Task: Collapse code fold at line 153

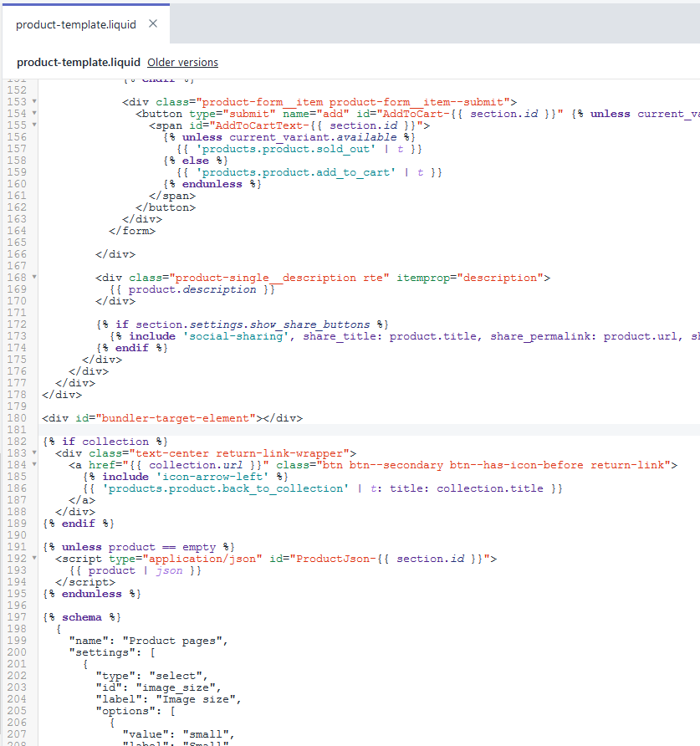Action: click(34, 101)
